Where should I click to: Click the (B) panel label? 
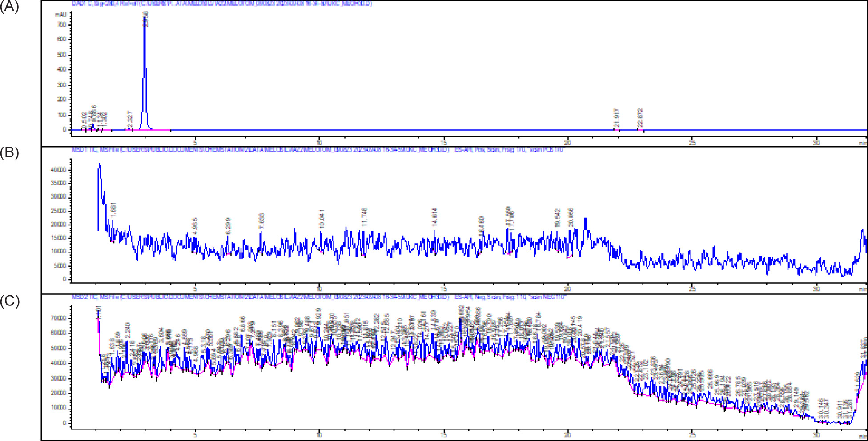pos(9,152)
